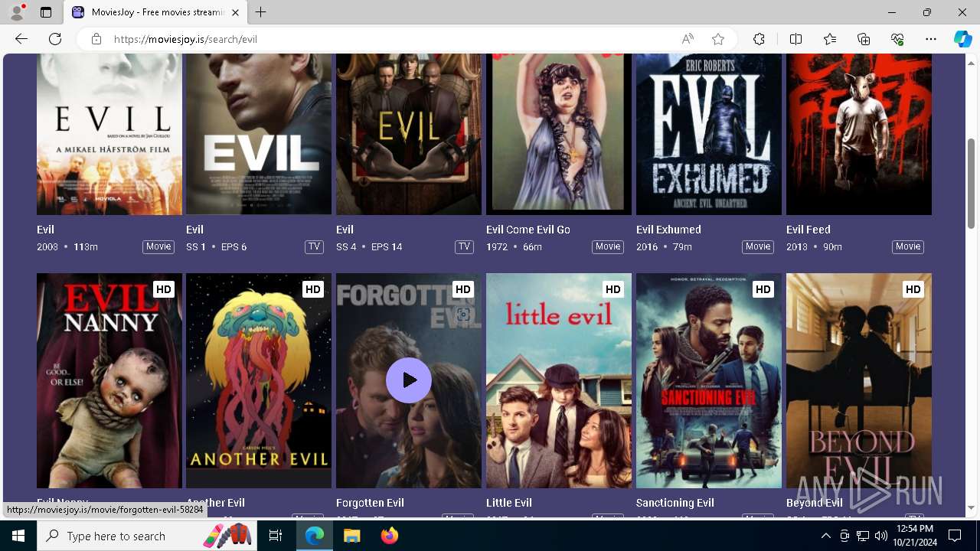The height and width of the screenshot is (551, 980).
Task: Open the Extensions puzzle icon
Action: click(759, 39)
